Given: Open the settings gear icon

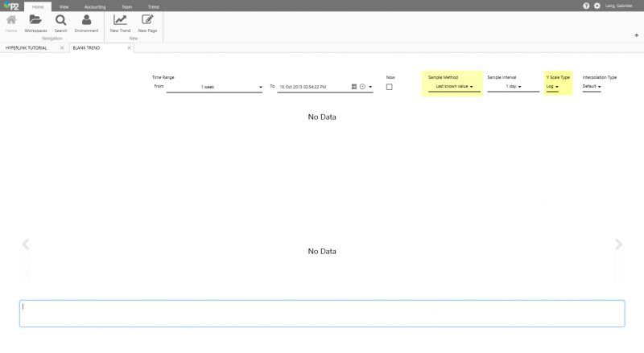Looking at the screenshot, I should [x=597, y=6].
